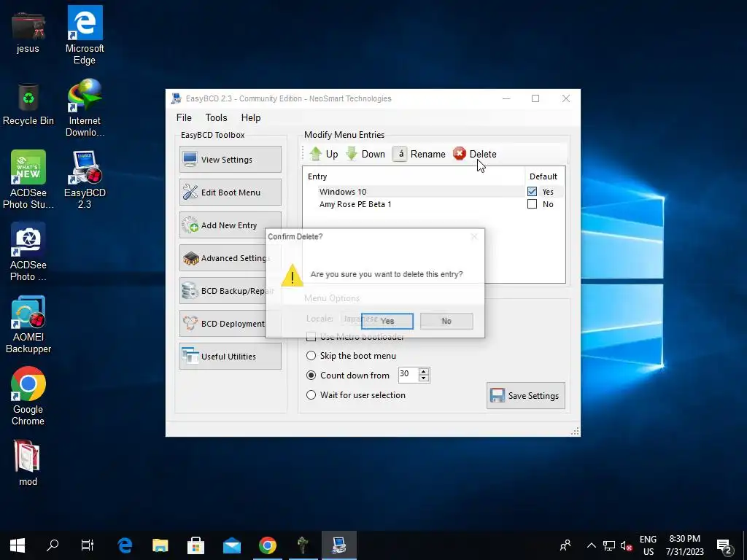
Task: Open the jesus folder on desktop
Action: [28, 31]
